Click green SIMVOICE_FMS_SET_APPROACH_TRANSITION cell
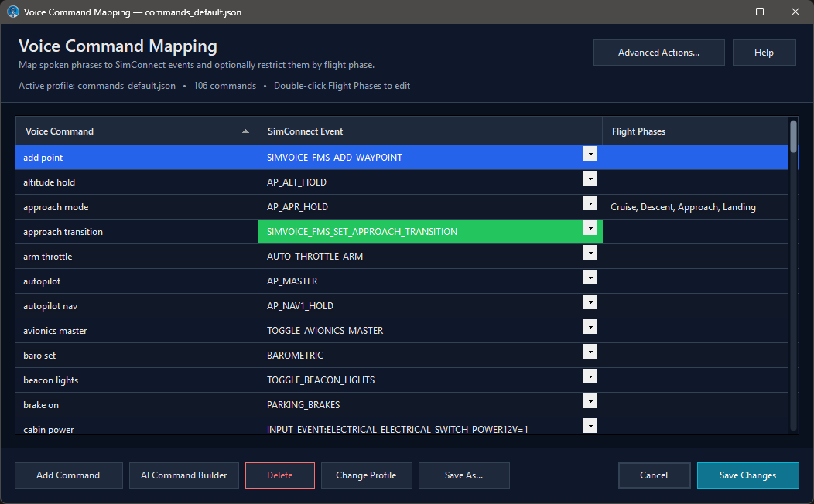 click(x=430, y=232)
